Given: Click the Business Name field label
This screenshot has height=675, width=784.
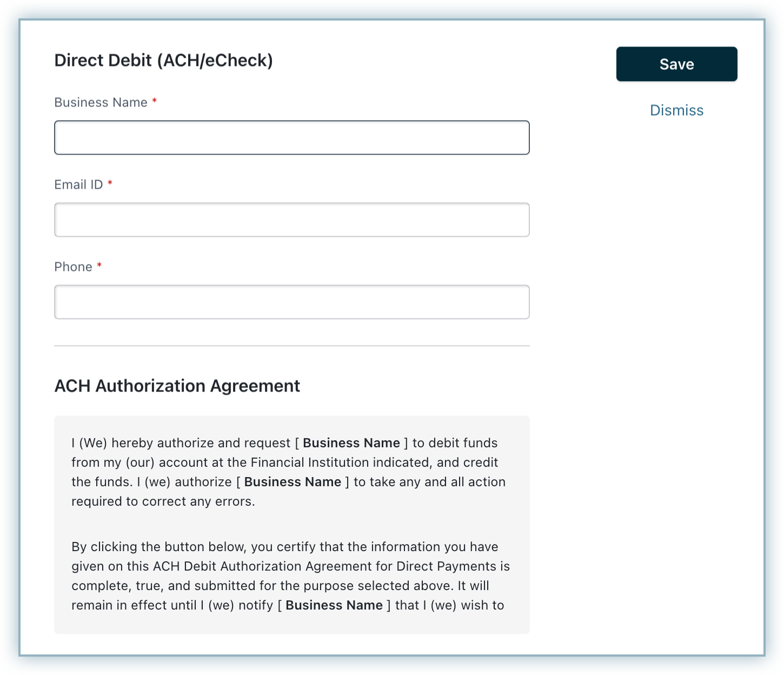Looking at the screenshot, I should [101, 103].
